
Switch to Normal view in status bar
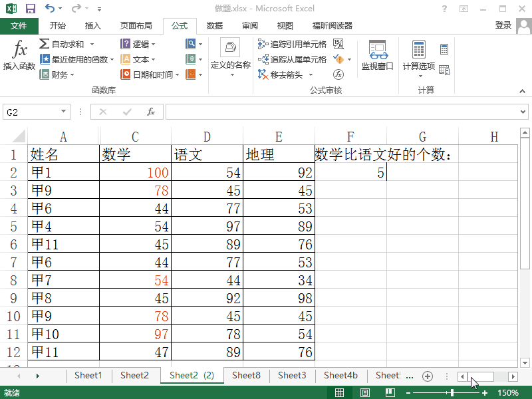coord(341,392)
